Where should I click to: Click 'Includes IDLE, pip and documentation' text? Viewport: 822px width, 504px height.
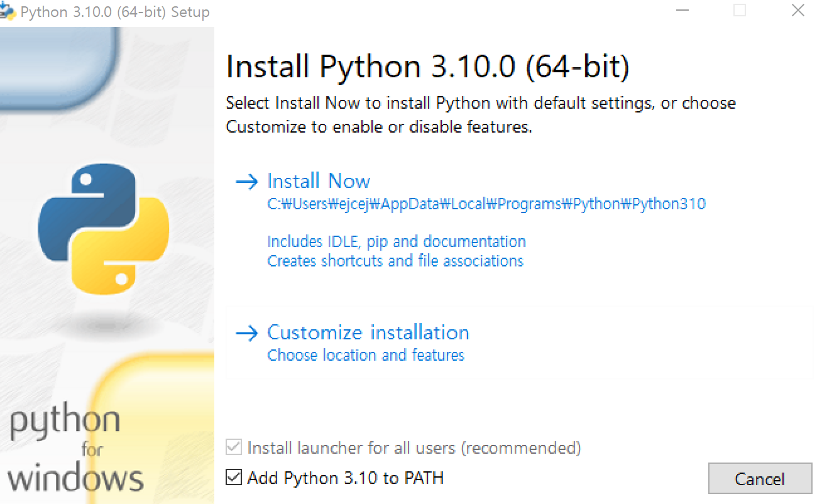coord(397,241)
